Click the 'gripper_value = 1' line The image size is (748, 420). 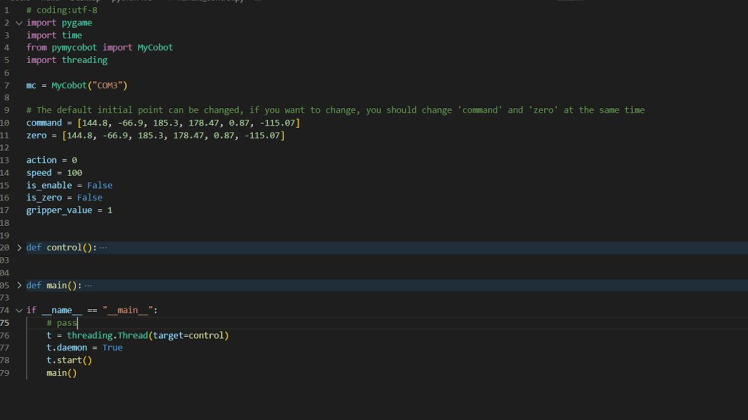pyautogui.click(x=69, y=210)
